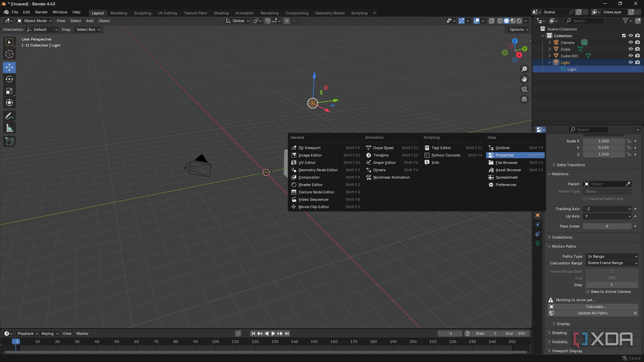The width and height of the screenshot is (644, 362).
Task: Select the Cursor tool in toolbar
Action: pyautogui.click(x=9, y=54)
